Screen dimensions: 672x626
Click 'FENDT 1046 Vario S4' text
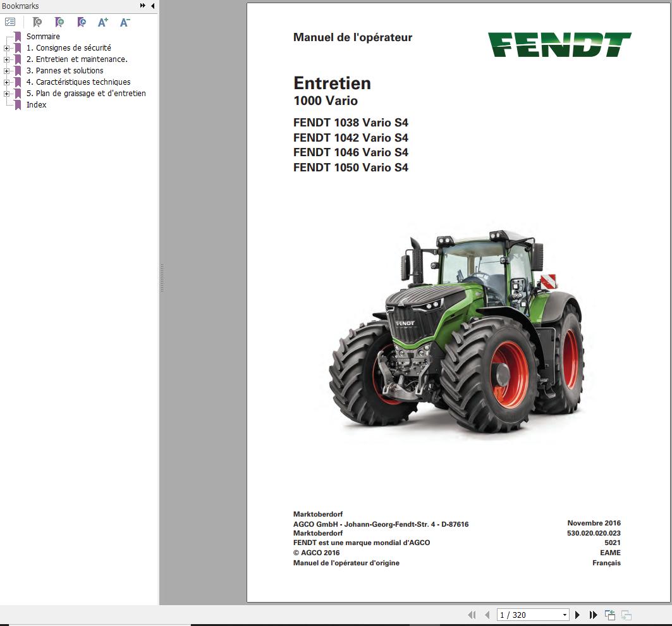(351, 152)
